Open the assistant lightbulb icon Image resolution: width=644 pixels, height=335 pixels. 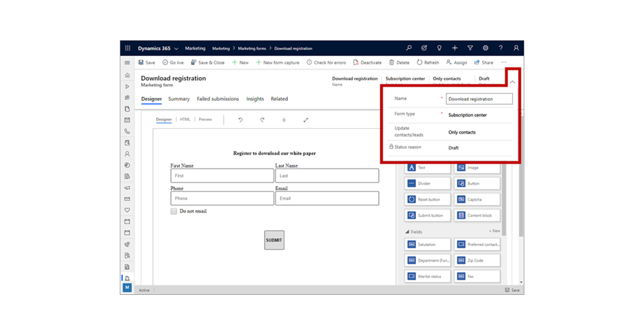[439, 48]
